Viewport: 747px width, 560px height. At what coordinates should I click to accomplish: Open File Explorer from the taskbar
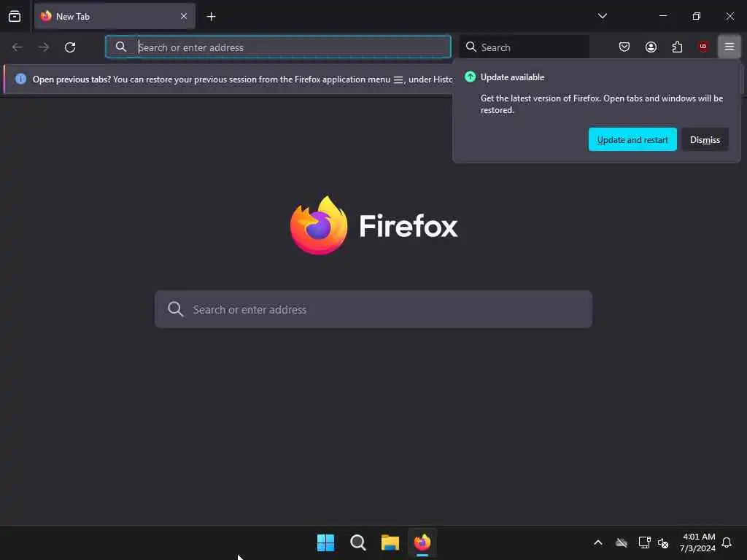tap(390, 542)
